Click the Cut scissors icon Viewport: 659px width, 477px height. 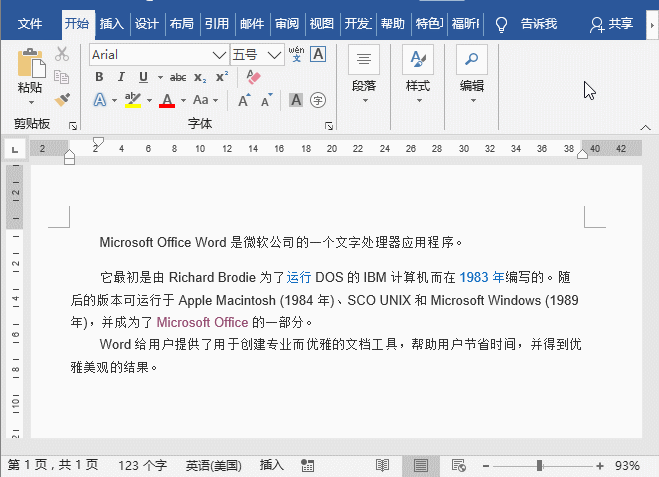point(62,54)
